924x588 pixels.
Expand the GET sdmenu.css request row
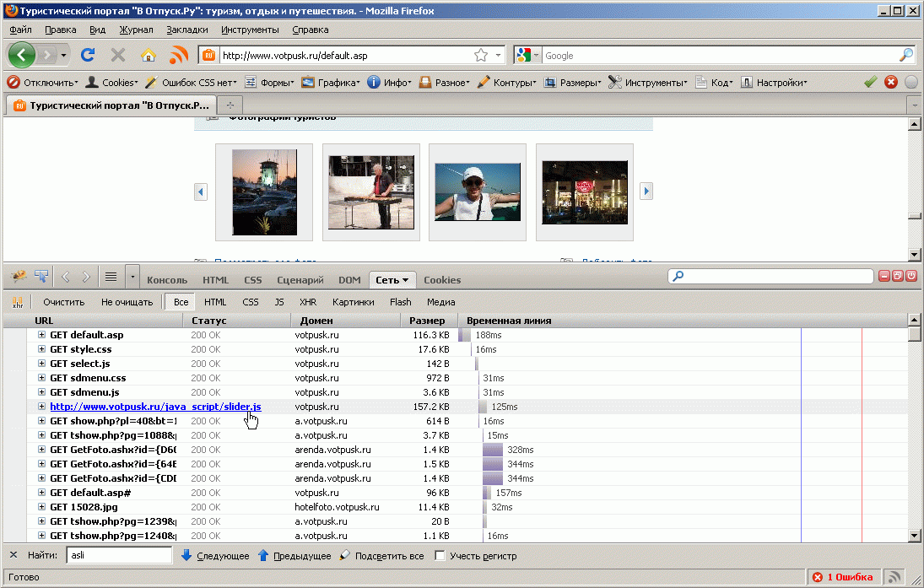(x=42, y=378)
